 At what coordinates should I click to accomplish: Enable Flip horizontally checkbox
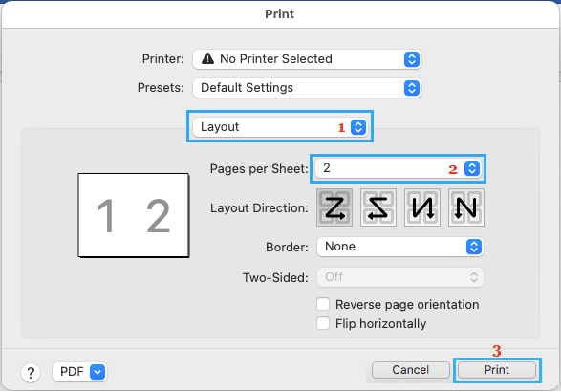[323, 323]
